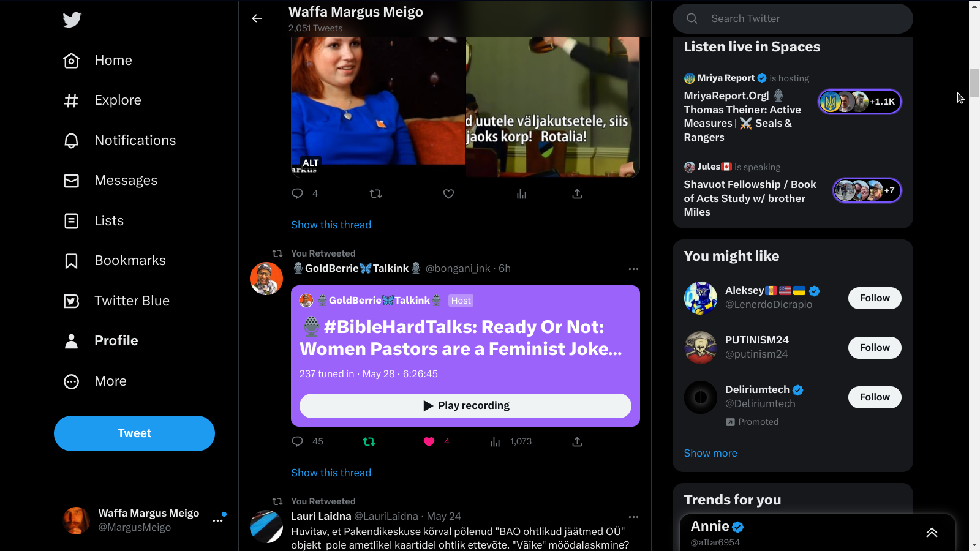Share the video tweet
The height and width of the screenshot is (551, 980).
coord(577,193)
